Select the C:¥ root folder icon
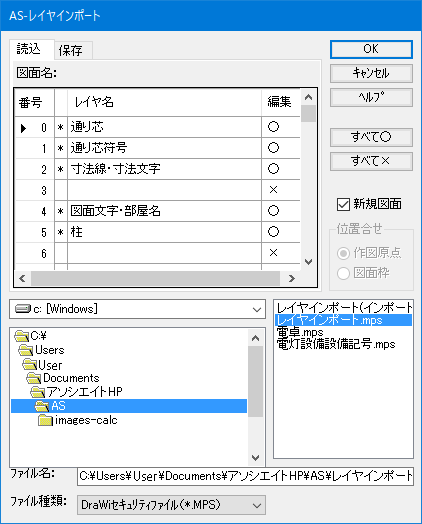The image size is (422, 524). [22, 336]
